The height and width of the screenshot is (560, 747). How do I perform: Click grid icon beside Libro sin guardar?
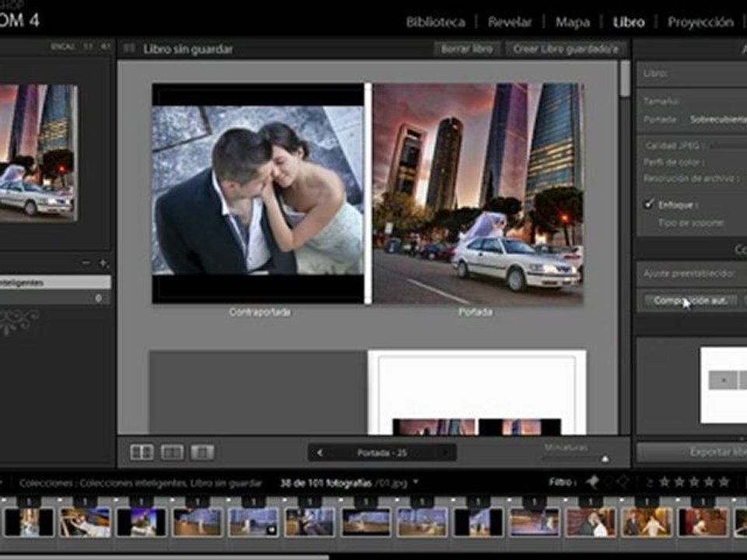point(128,48)
